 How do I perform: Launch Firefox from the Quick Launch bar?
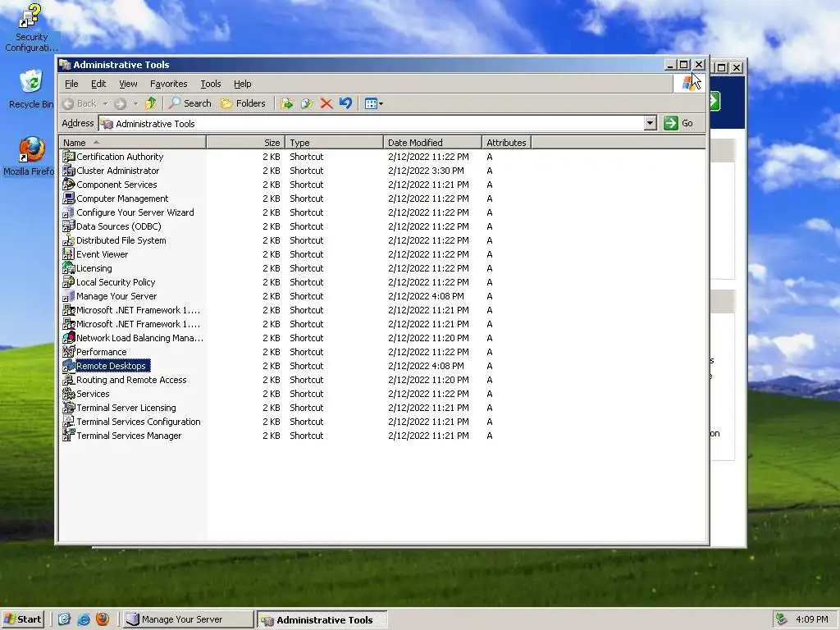(103, 619)
